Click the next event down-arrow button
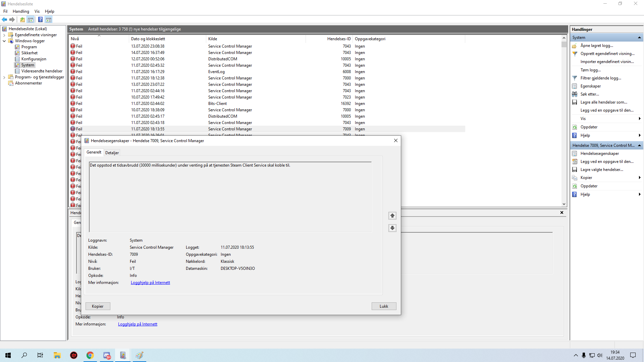 392,228
